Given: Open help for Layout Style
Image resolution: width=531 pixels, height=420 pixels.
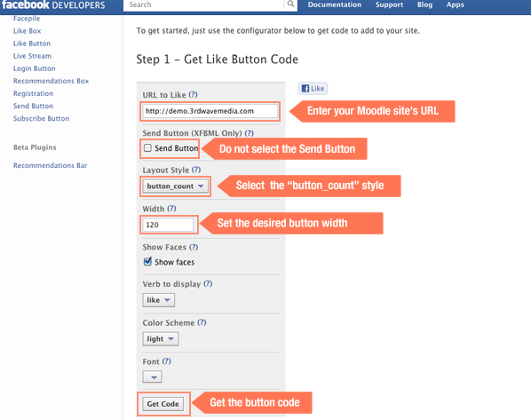Looking at the screenshot, I should (196, 170).
